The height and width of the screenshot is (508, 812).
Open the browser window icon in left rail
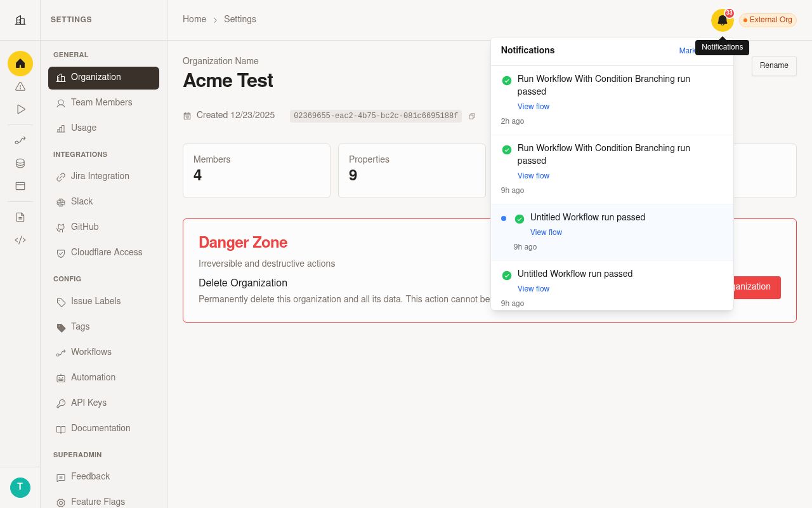pos(20,186)
